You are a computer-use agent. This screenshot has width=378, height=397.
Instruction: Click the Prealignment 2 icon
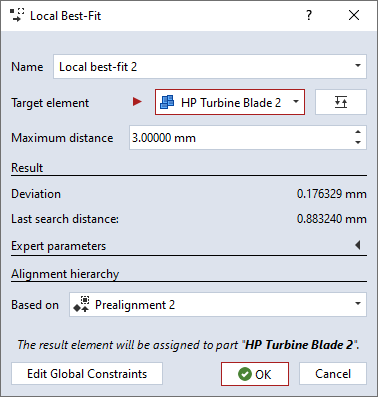82,304
